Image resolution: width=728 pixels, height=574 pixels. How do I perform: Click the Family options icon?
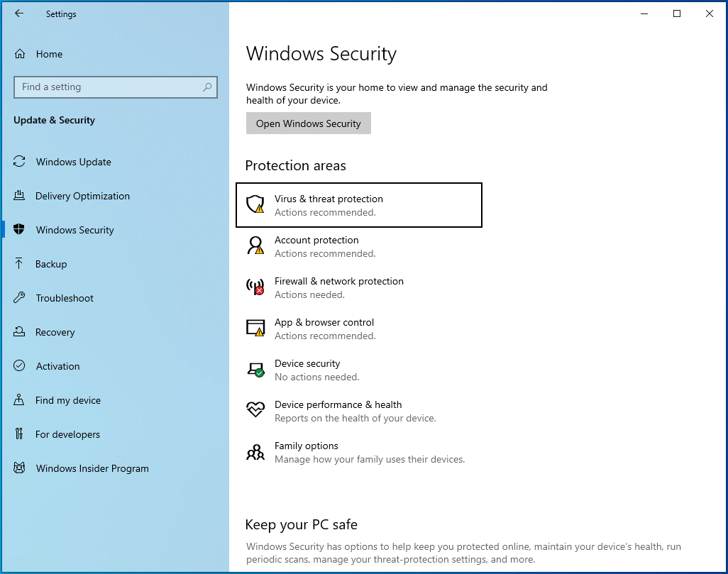255,451
